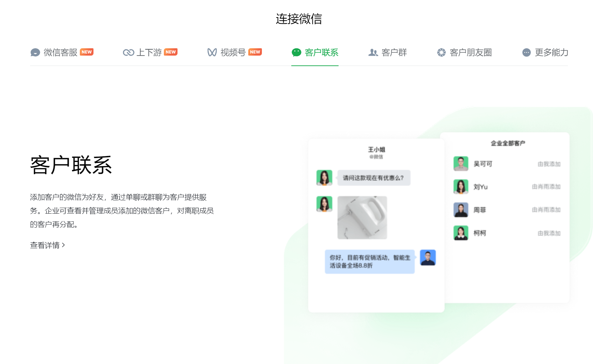Click the 微信客服 chat bubble icon
Screen dimensions: 598x364
click(35, 52)
